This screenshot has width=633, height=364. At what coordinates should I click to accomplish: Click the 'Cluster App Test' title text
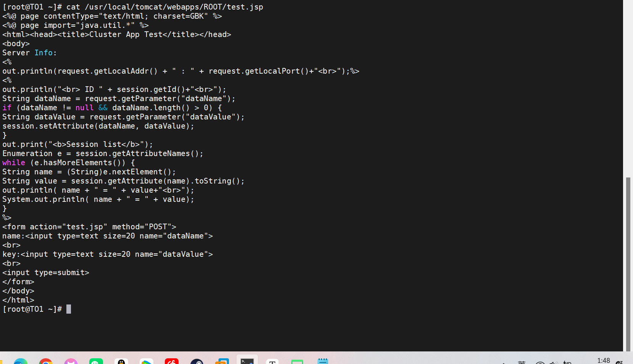pos(126,34)
